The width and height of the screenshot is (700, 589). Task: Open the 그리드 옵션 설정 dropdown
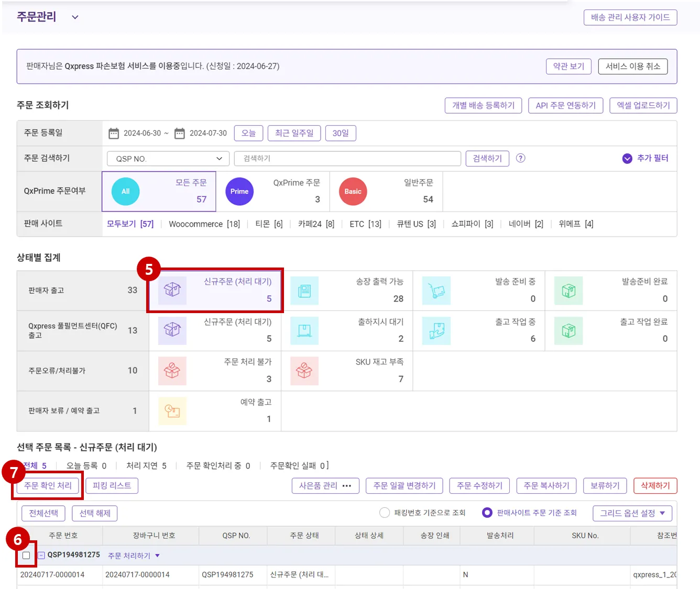point(632,513)
